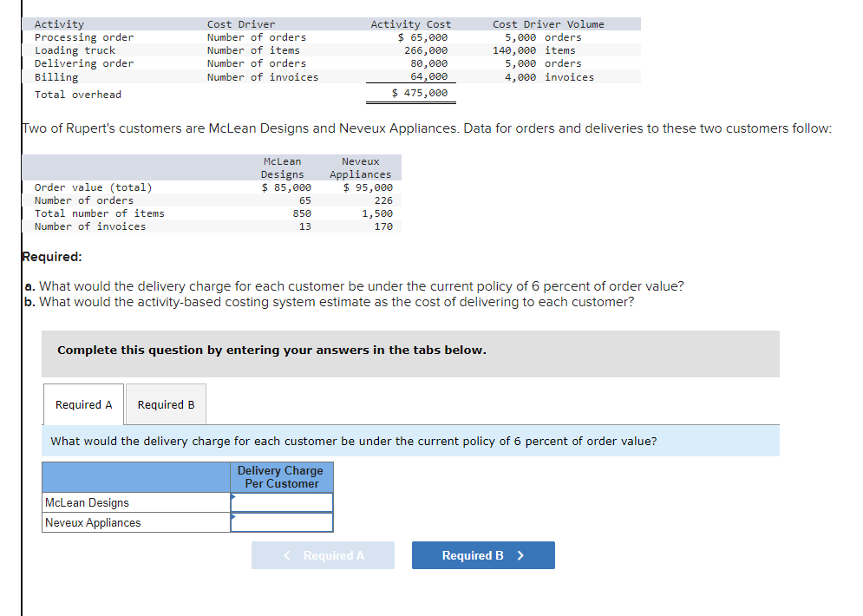Viewport: 863px width, 616px height.
Task: Click the 1,500 Neveux items value
Action: point(377,213)
